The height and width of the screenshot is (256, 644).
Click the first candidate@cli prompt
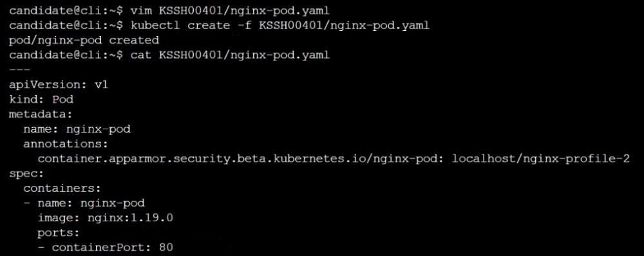click(66, 10)
